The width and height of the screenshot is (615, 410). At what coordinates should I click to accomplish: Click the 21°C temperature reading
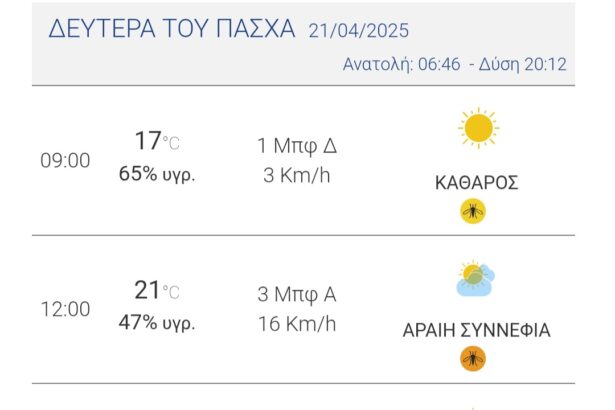pyautogui.click(x=157, y=291)
